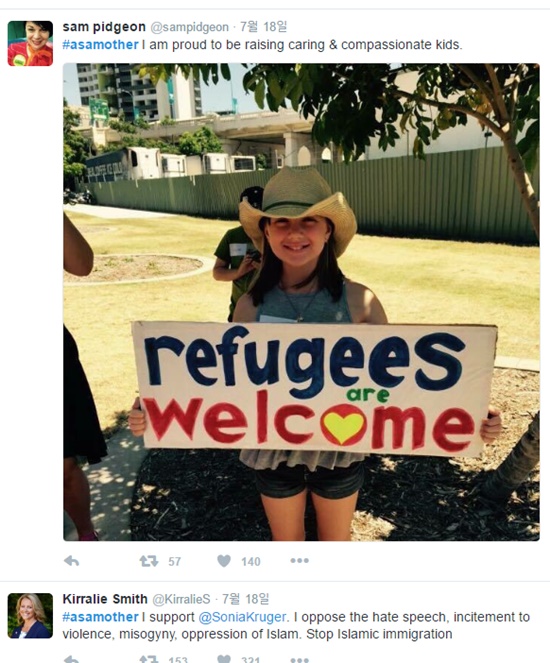550x663 pixels.
Task: Like sam pidgeon's tweet with heart icon
Action: pyautogui.click(x=224, y=561)
